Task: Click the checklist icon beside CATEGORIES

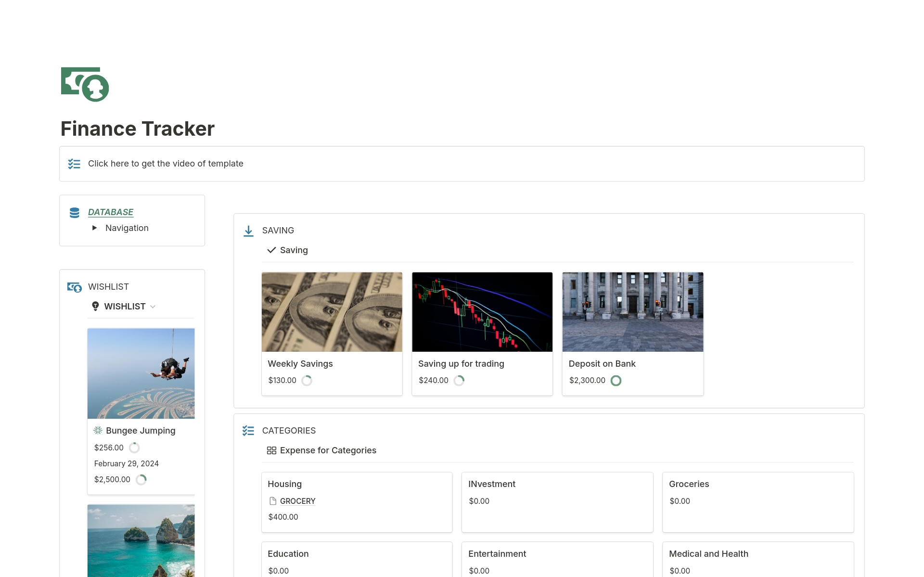Action: pyautogui.click(x=248, y=431)
